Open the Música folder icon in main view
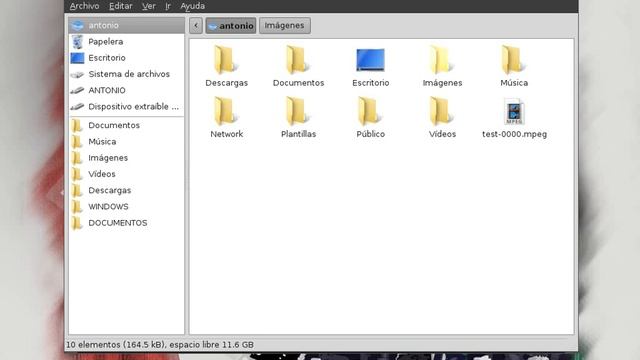The height and width of the screenshot is (360, 640). coord(513,60)
